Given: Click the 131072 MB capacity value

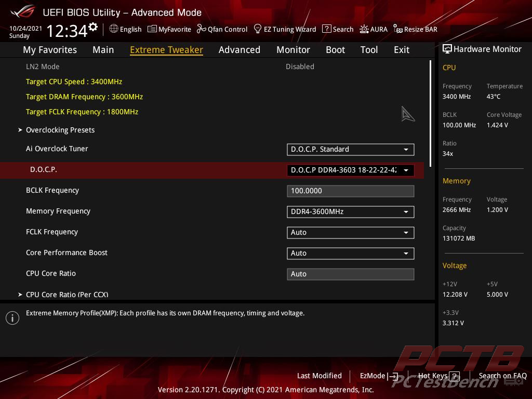Looking at the screenshot, I should 459,238.
